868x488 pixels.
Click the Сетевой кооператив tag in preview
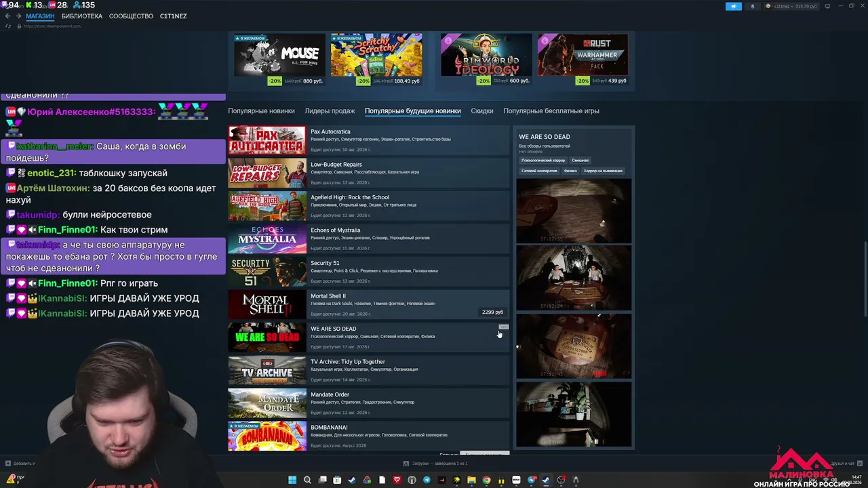click(x=539, y=171)
